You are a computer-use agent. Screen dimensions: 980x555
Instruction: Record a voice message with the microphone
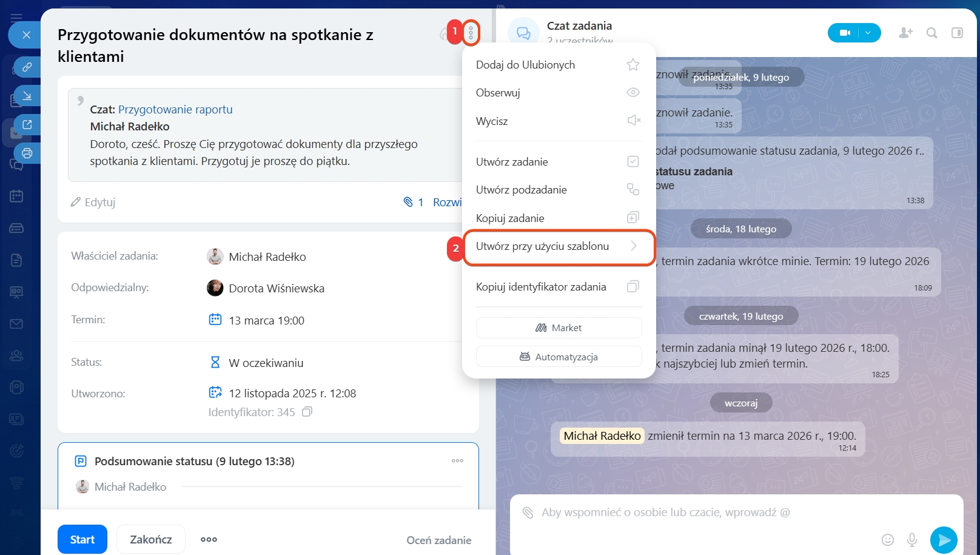(911, 540)
